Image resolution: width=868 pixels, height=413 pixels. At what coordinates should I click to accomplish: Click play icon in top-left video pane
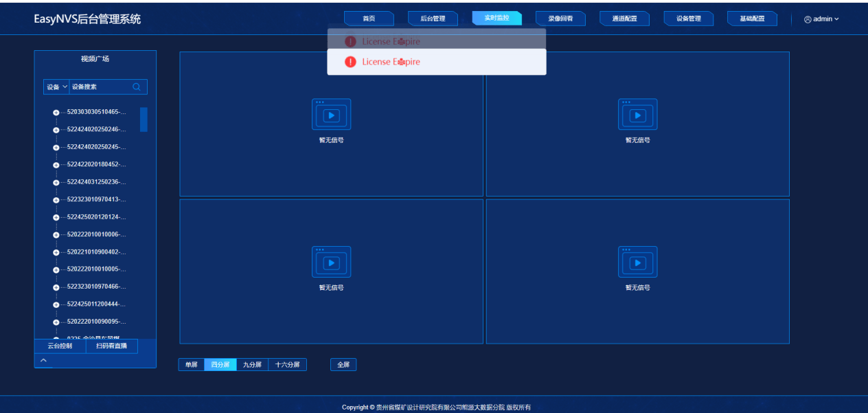(x=332, y=115)
